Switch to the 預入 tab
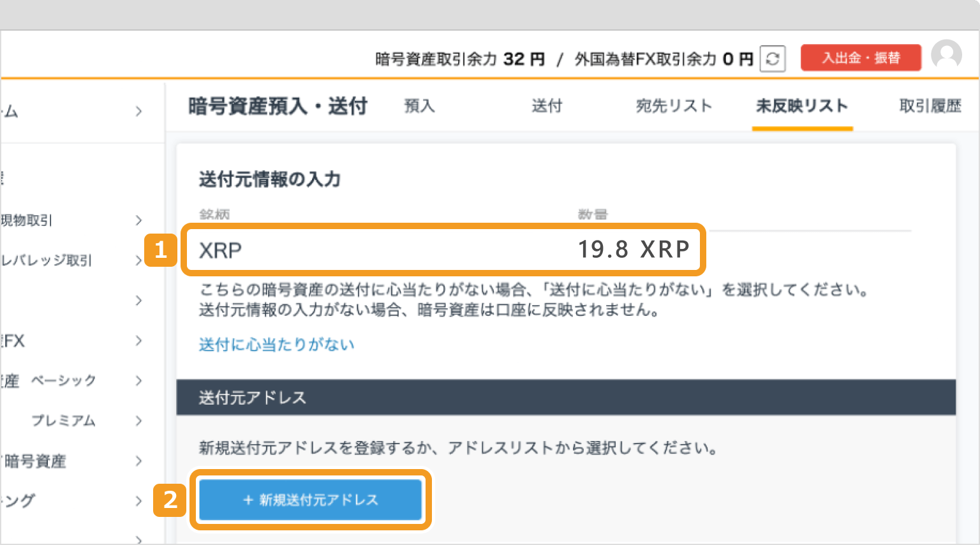This screenshot has width=980, height=545. (x=419, y=106)
